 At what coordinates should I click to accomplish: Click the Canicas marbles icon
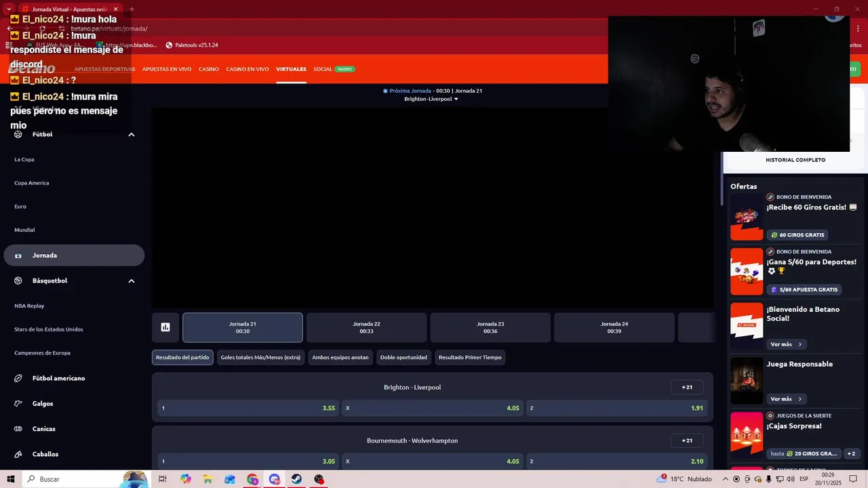pos(18,429)
